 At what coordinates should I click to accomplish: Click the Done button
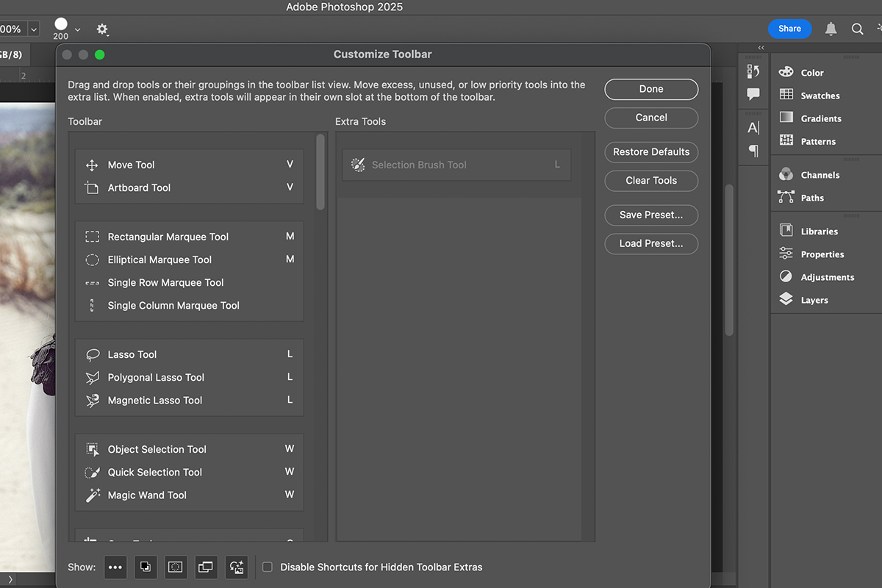pyautogui.click(x=651, y=89)
